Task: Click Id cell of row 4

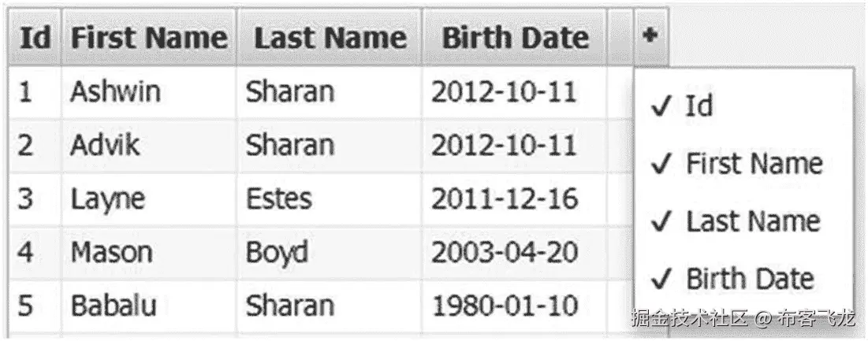Action: point(35,253)
